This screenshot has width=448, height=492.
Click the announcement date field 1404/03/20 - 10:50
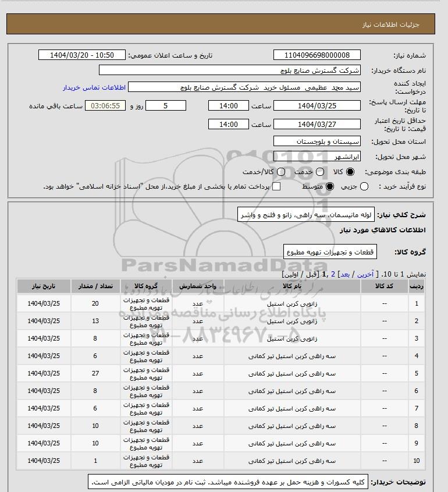[82, 55]
